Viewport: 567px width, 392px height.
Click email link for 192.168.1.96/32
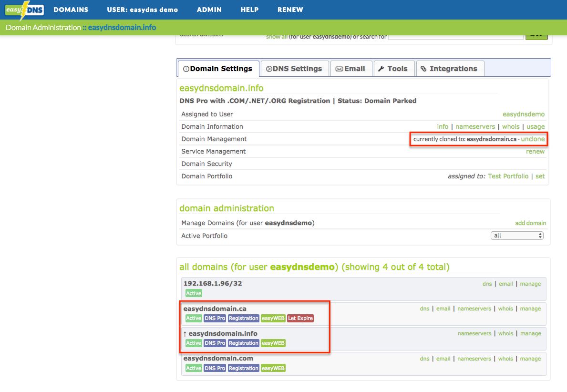click(x=506, y=284)
